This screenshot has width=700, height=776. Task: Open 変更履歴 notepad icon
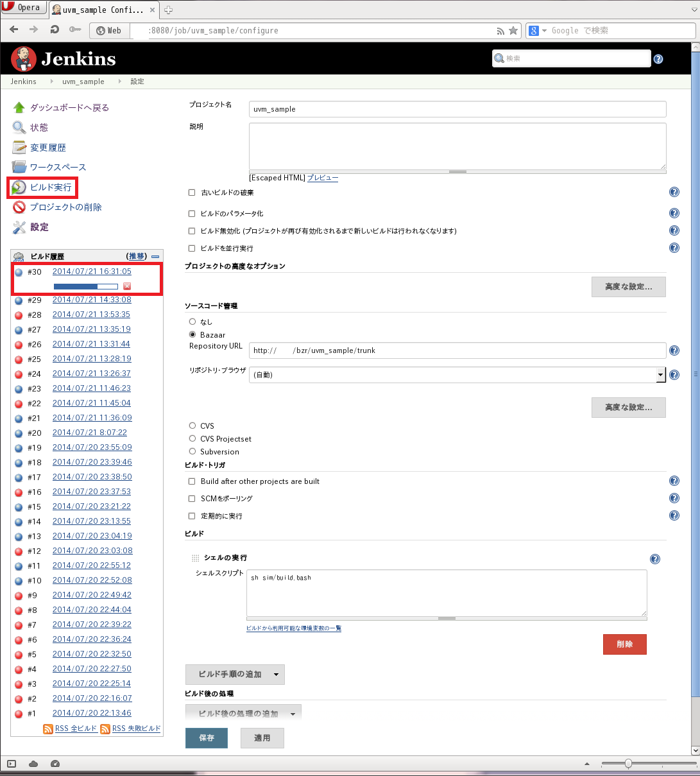(x=19, y=148)
